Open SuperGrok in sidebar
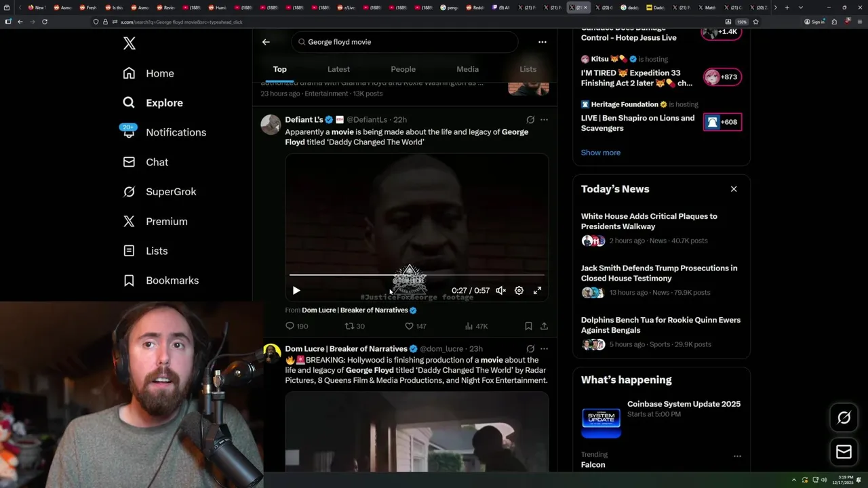The height and width of the screenshot is (488, 868). coord(159,192)
